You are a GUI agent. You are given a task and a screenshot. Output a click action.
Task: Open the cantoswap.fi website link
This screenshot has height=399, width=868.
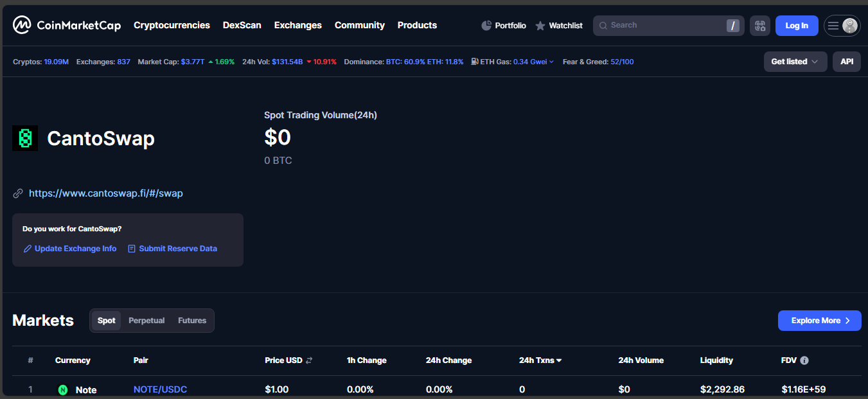coord(106,193)
